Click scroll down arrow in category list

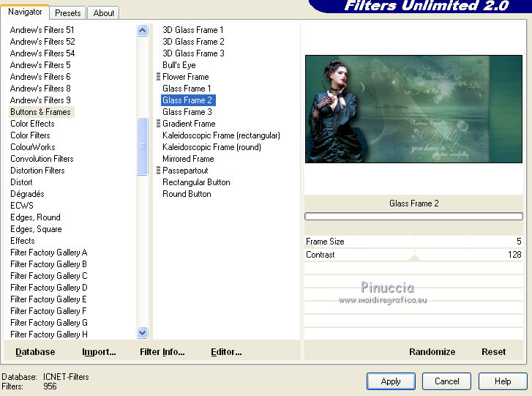(x=143, y=333)
